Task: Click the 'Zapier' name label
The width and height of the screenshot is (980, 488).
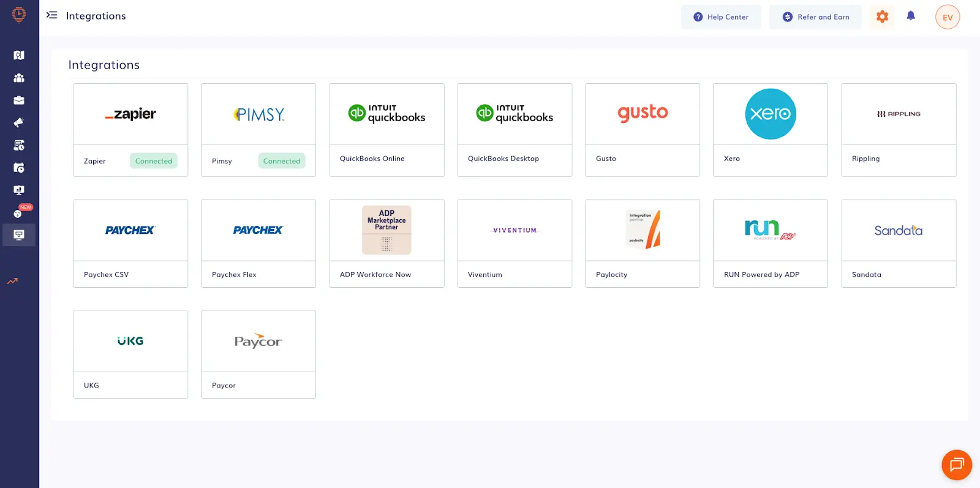Action: 95,161
